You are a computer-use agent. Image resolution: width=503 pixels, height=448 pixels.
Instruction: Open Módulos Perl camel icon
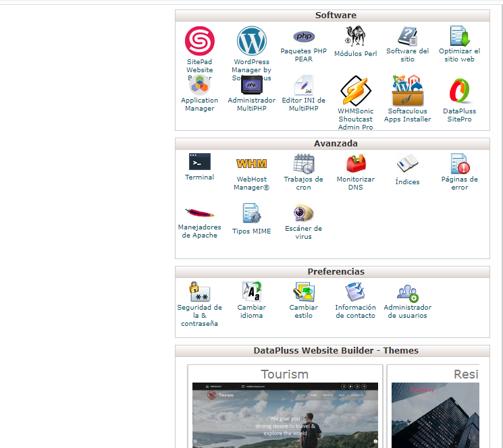355,36
